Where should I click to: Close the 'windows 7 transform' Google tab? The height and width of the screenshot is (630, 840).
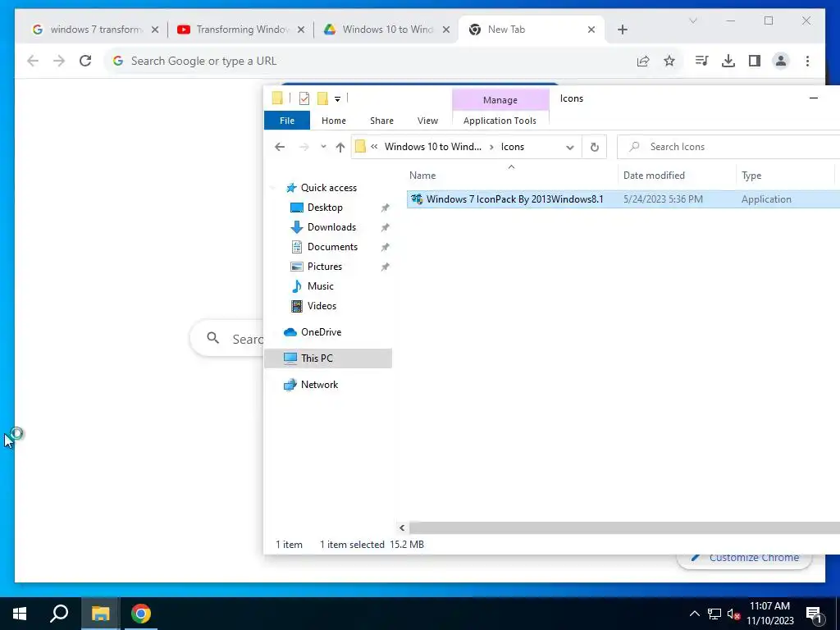pyautogui.click(x=155, y=30)
